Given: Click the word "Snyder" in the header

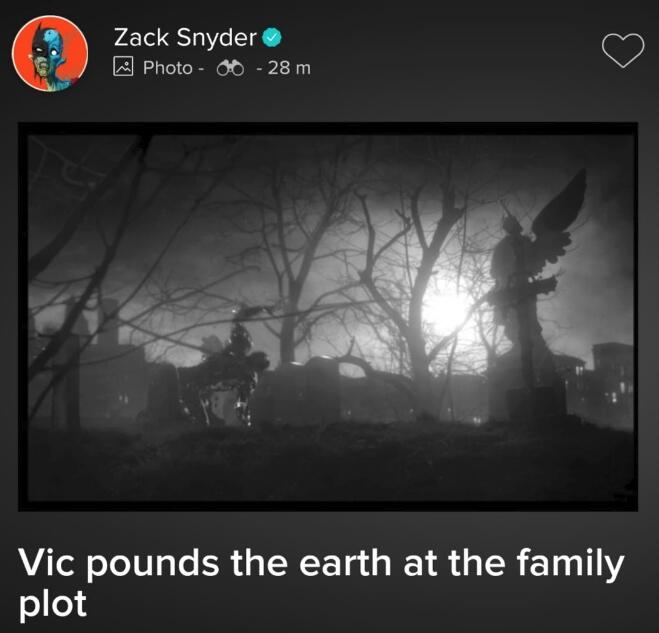Looking at the screenshot, I should tap(216, 38).
